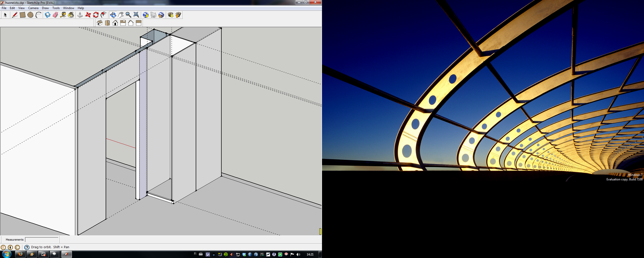Activate the Circle drawing tool

coord(30,15)
